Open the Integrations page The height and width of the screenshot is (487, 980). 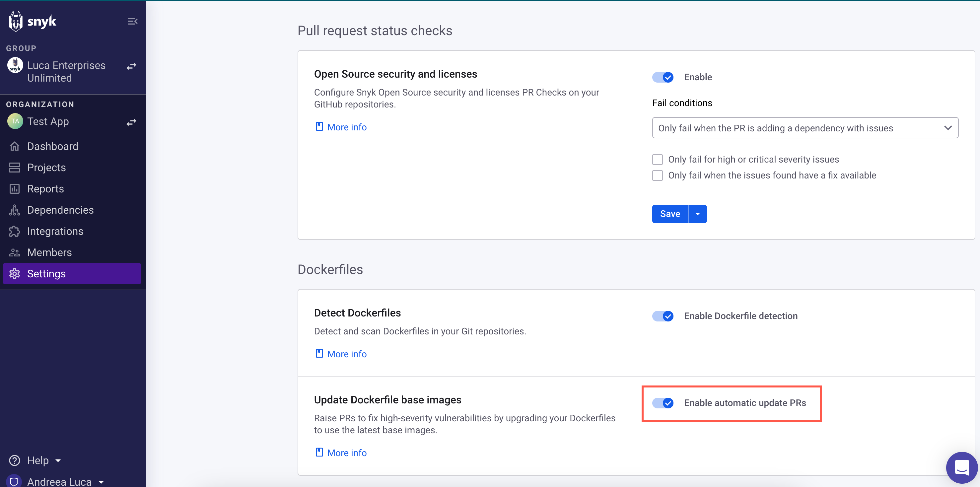[55, 231]
